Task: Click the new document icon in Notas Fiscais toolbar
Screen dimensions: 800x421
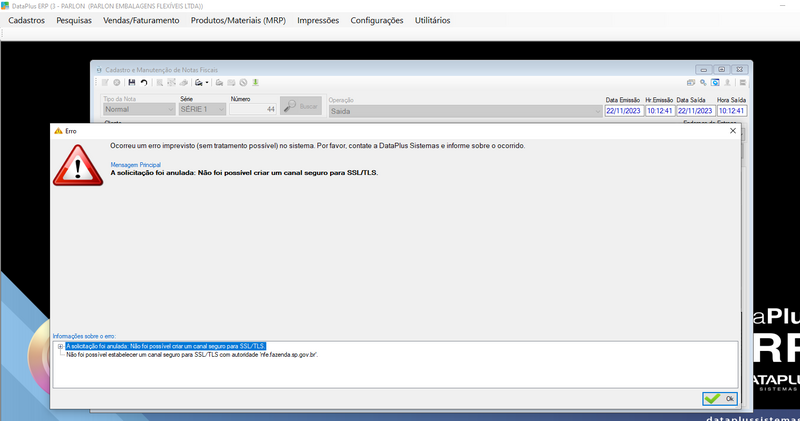Action: [105, 83]
